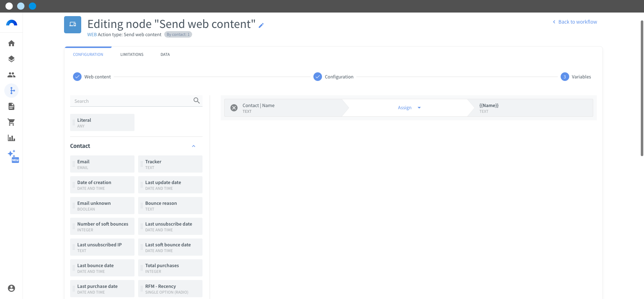Open the contacts people icon in sidebar

pyautogui.click(x=11, y=75)
